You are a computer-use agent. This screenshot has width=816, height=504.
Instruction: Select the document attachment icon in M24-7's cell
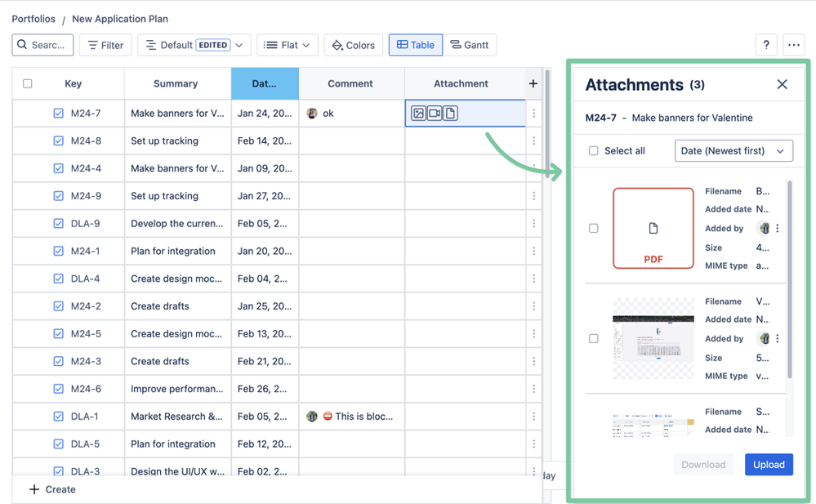click(450, 113)
